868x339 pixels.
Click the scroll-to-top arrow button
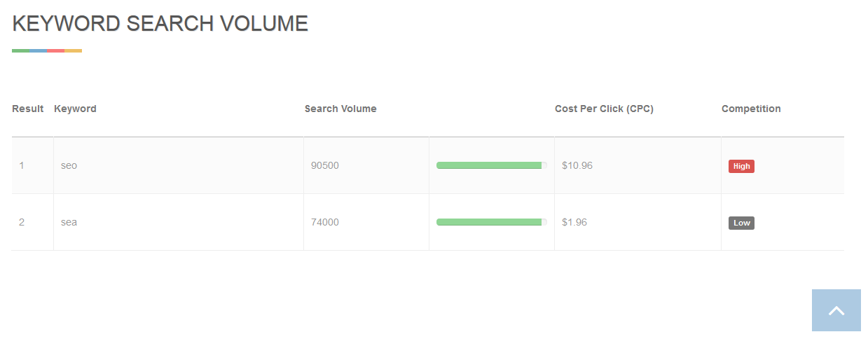(x=836, y=310)
